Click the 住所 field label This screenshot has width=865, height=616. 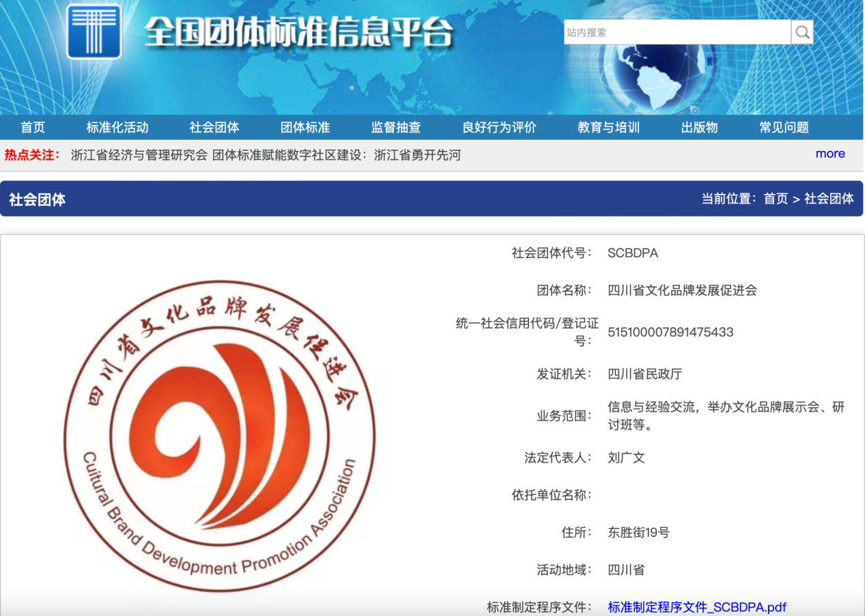pos(576,532)
